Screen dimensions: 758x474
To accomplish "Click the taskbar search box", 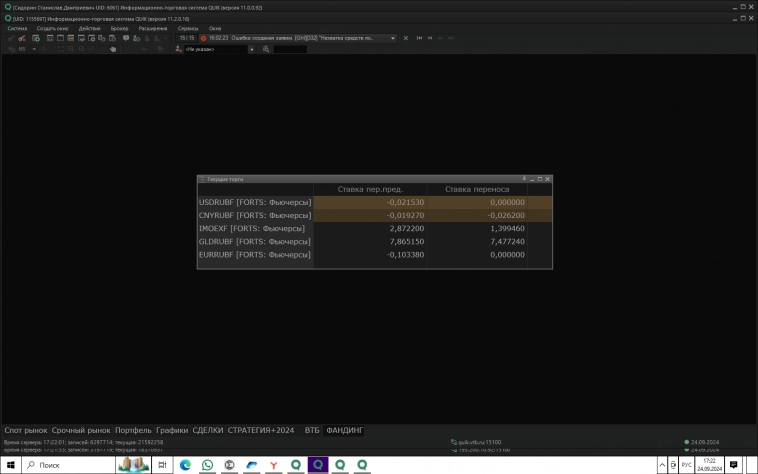I will tap(70, 465).
